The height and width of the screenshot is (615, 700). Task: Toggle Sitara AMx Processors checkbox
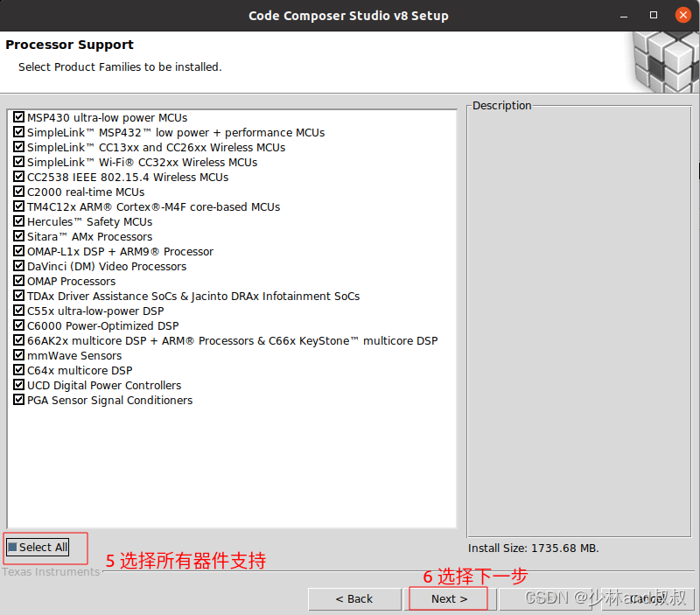(x=18, y=235)
